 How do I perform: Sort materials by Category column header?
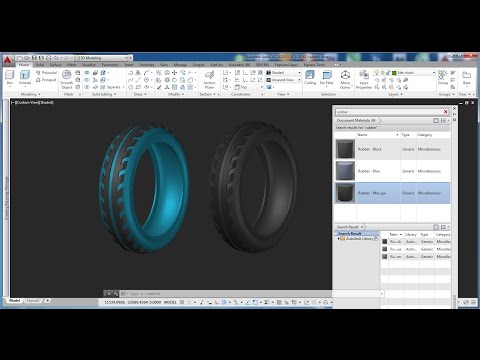[x=433, y=135]
